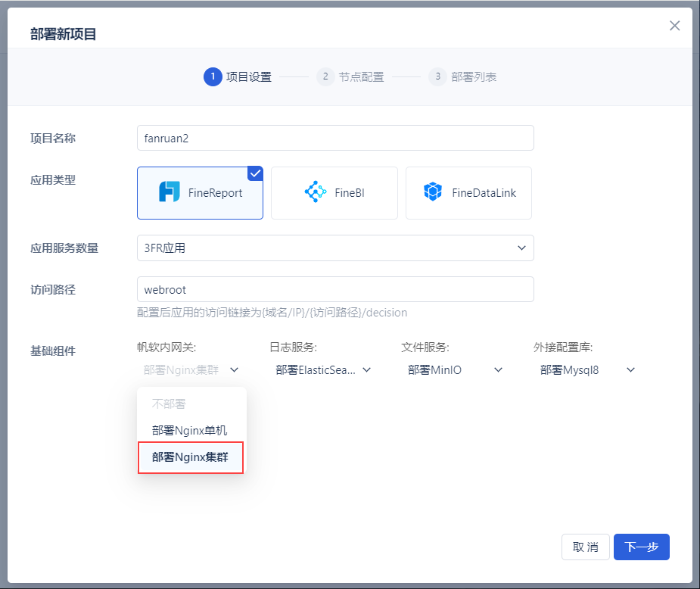700x589 pixels.
Task: Open the 日志服务 ElasticSearch dropdown
Action: coord(323,369)
